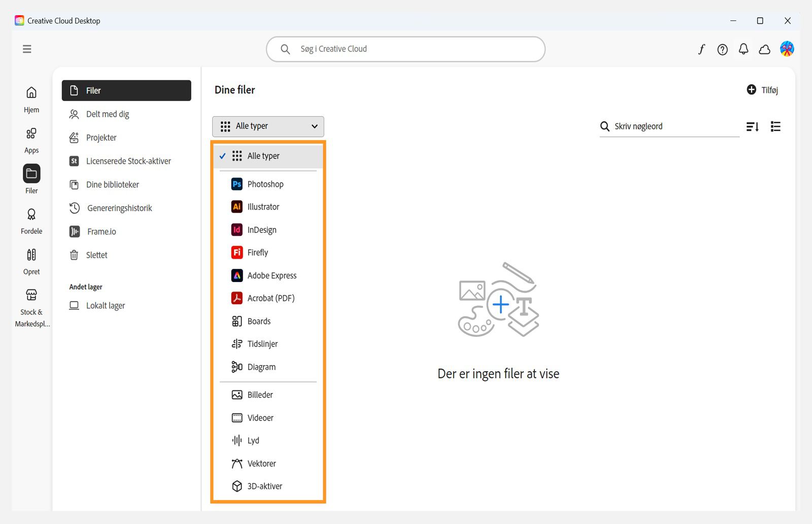Open the Tilføj add menu
This screenshot has width=812, height=524.
pyautogui.click(x=762, y=90)
